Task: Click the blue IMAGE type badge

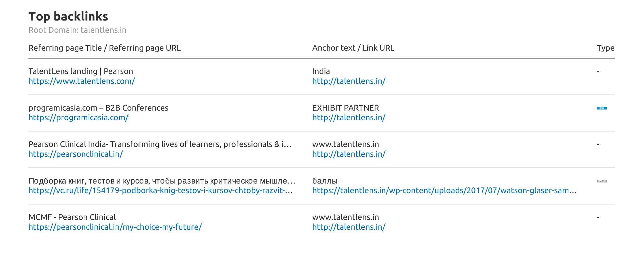Action: tap(602, 108)
